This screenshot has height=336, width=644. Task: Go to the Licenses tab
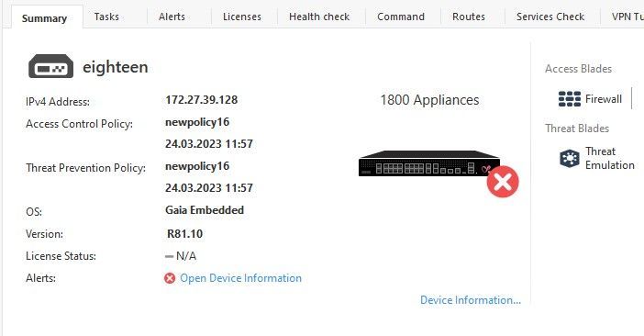pyautogui.click(x=242, y=17)
